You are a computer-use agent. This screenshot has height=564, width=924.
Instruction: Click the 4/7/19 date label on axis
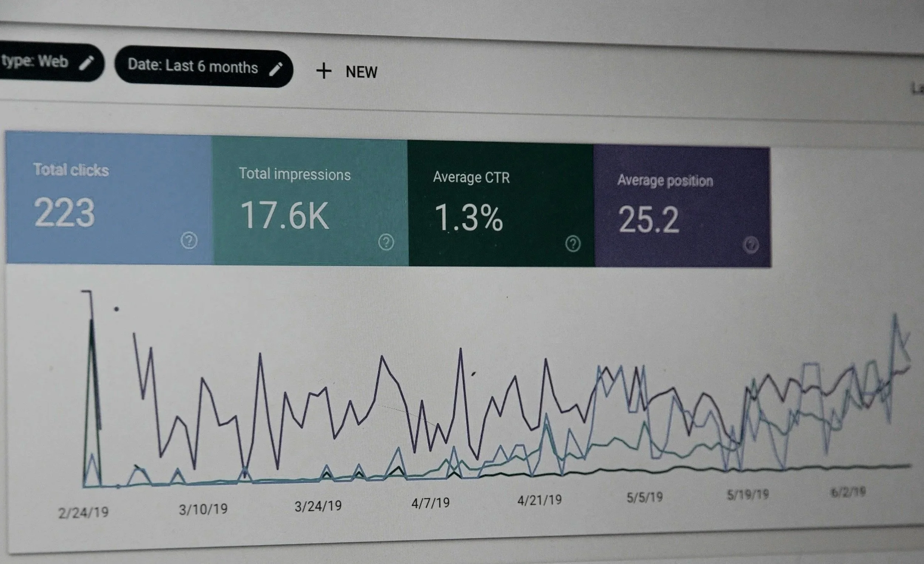pos(431,503)
